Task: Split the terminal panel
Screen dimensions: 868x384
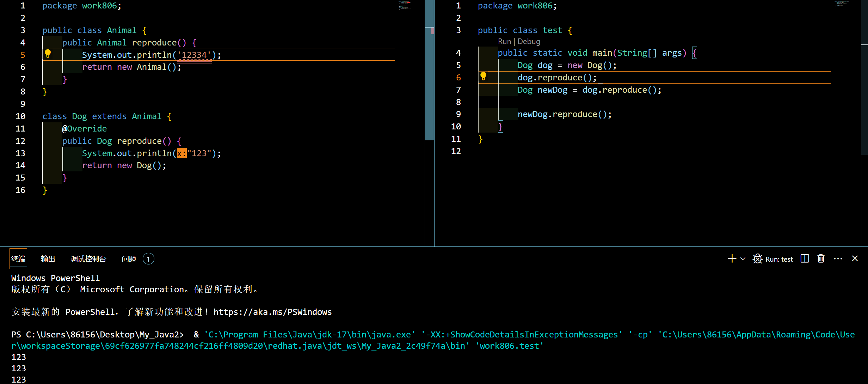Action: point(805,259)
